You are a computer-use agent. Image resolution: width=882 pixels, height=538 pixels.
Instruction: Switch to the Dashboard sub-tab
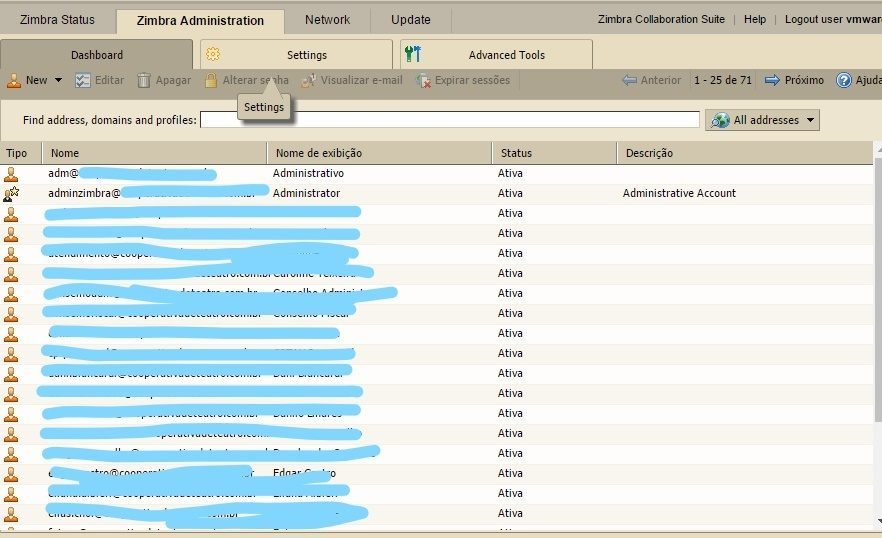[x=97, y=55]
